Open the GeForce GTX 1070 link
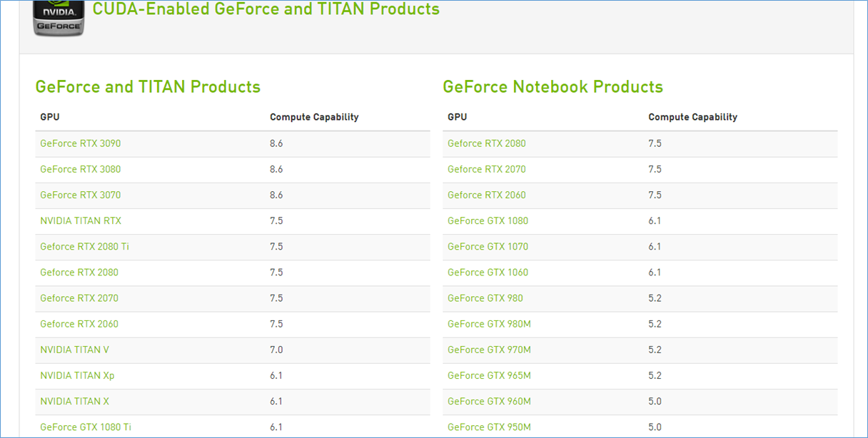The image size is (868, 438). [488, 246]
